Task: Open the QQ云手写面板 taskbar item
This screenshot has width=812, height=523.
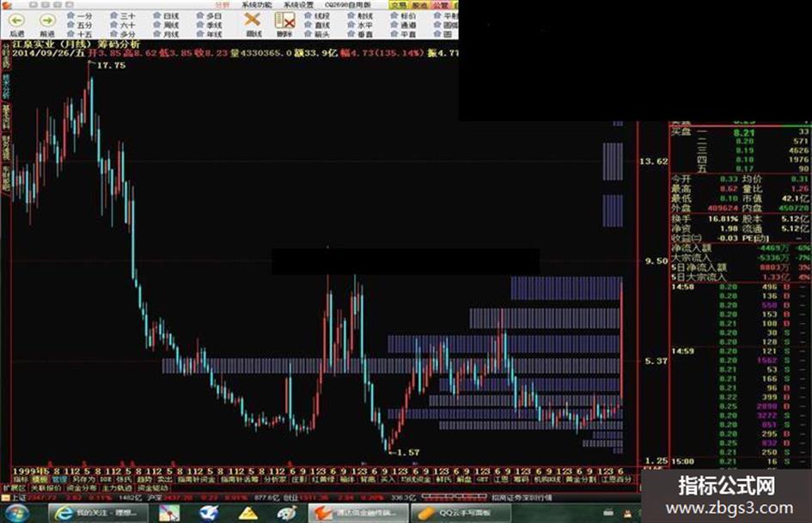Action: pyautogui.click(x=461, y=513)
